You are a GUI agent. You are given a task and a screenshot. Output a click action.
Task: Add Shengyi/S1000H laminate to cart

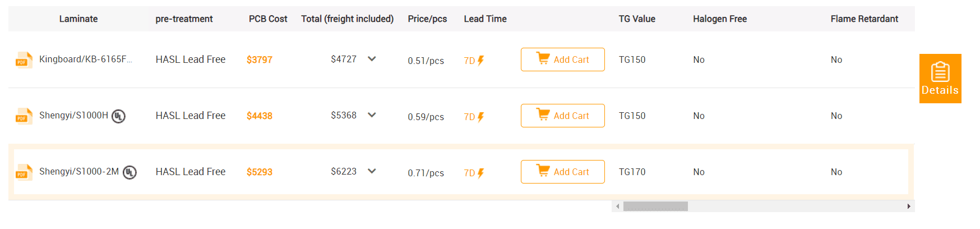[563, 116]
